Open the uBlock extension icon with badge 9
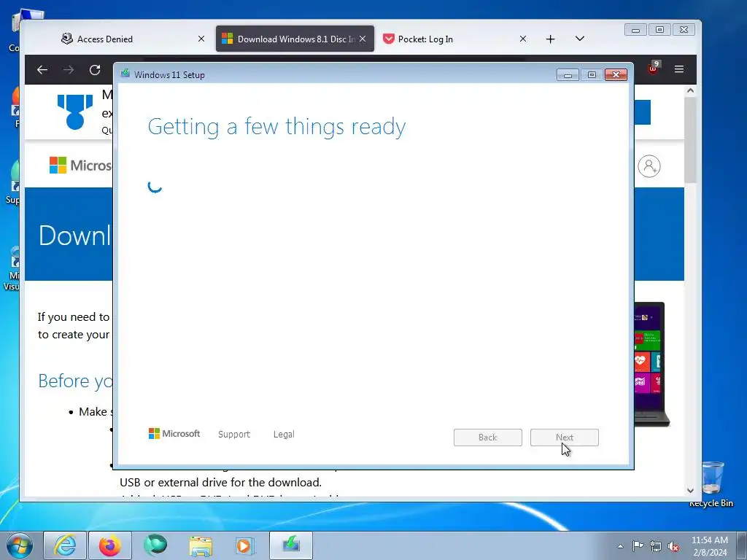Image resolution: width=747 pixels, height=560 pixels. pos(653,68)
